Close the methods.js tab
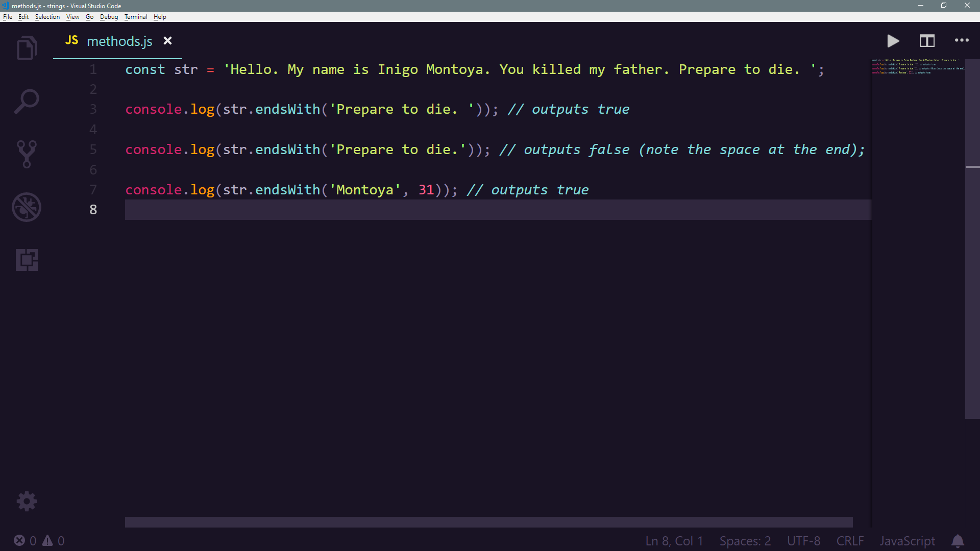980x551 pixels. (x=167, y=41)
